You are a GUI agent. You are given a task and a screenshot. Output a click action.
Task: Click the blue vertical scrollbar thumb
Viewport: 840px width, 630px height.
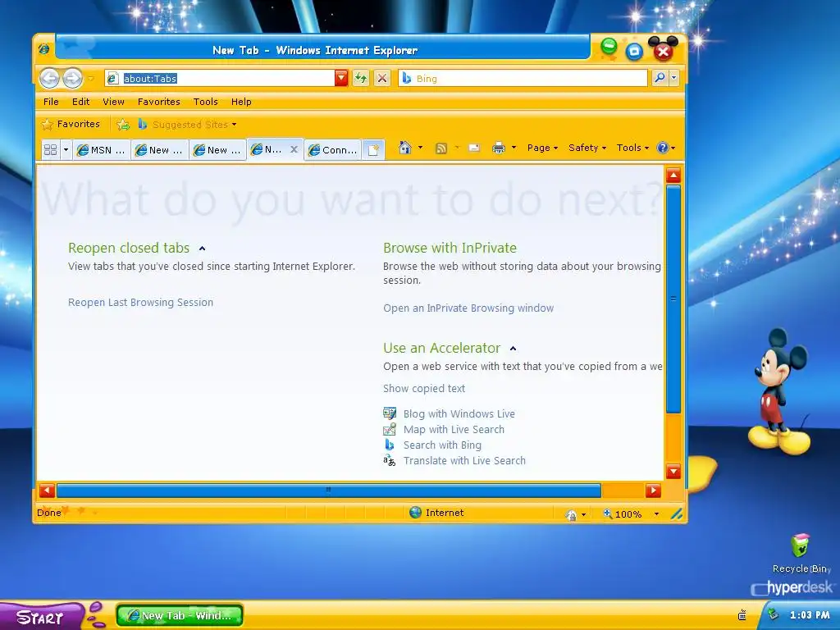(673, 299)
